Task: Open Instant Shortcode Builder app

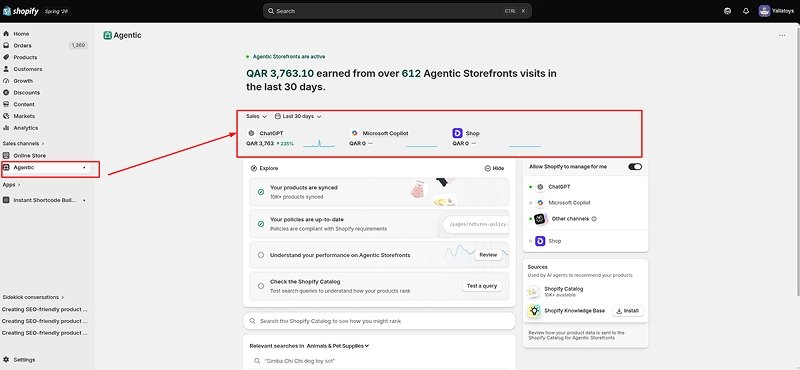Action: 45,200
